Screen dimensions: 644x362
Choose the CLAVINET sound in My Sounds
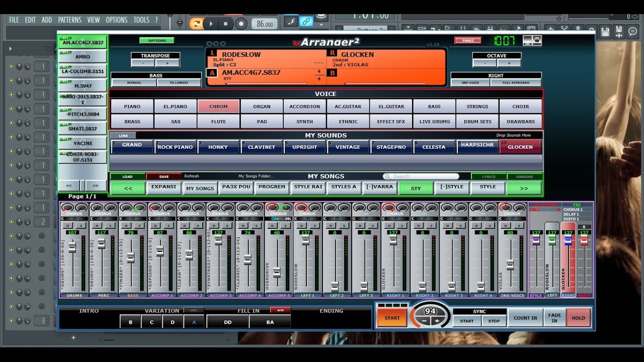262,147
